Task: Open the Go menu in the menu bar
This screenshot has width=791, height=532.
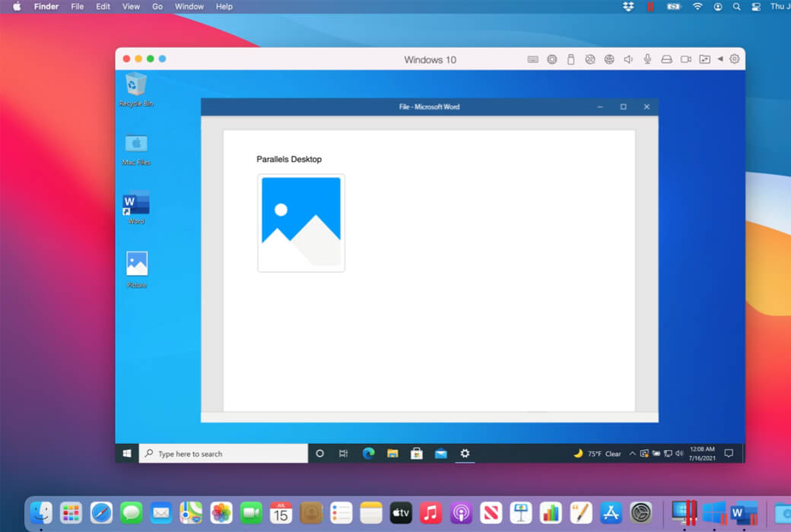Action: 157,7
